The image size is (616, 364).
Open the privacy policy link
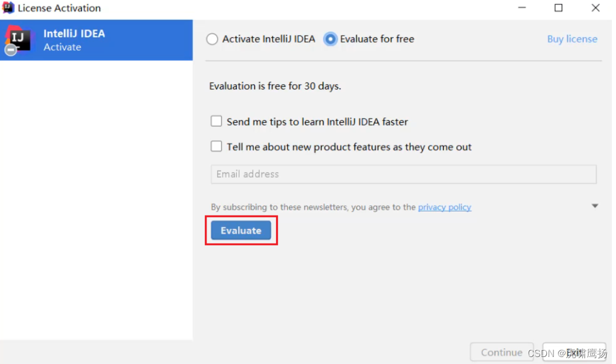445,207
